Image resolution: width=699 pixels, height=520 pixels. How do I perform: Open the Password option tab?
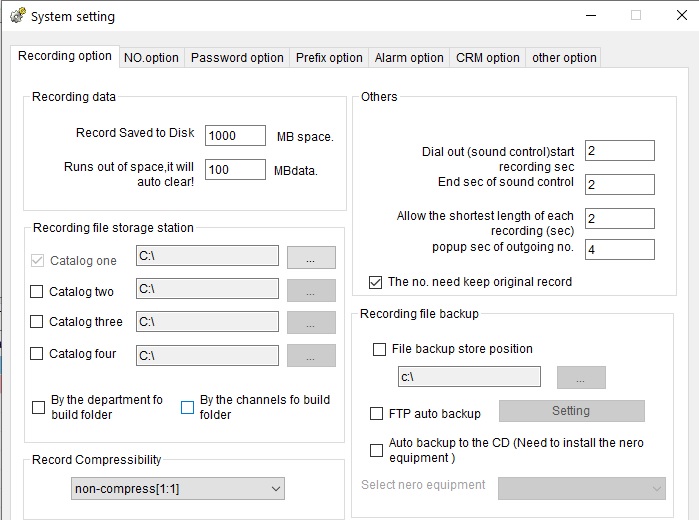[x=237, y=58]
